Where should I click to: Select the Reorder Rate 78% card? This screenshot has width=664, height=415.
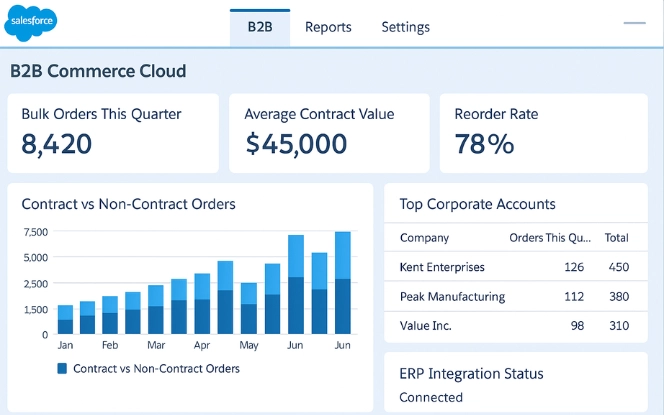coord(543,133)
